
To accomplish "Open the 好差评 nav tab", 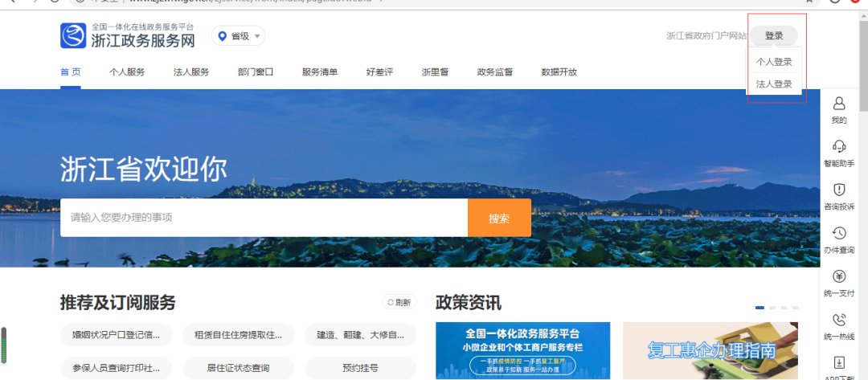I will tap(379, 72).
